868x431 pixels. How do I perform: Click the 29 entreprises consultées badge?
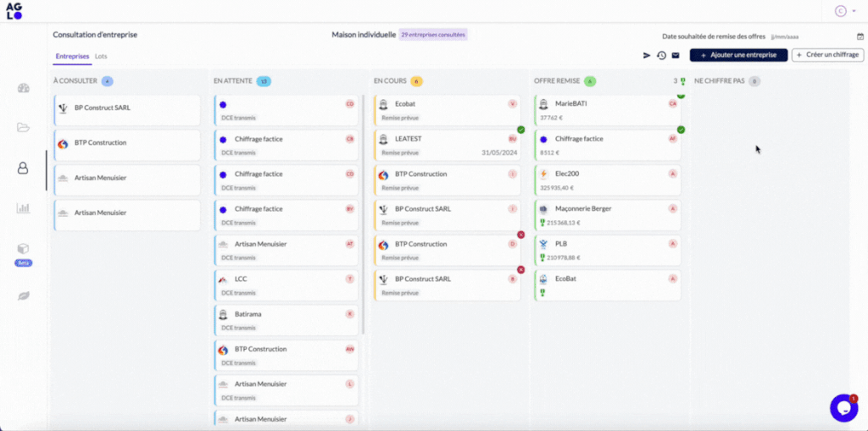click(433, 35)
